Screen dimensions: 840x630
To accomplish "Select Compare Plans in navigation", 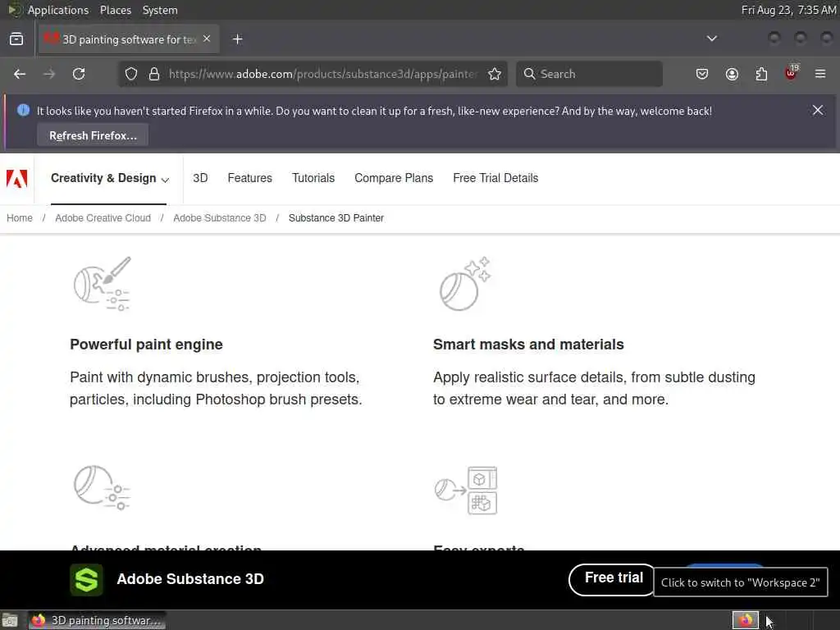I will [x=393, y=178].
